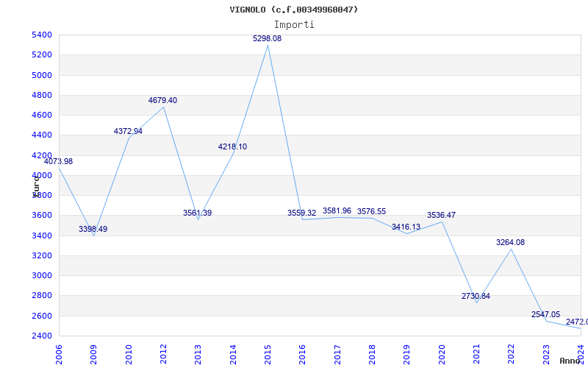The width and height of the screenshot is (588, 368).
Task: Click the 4679.40 data label
Action: pos(162,100)
